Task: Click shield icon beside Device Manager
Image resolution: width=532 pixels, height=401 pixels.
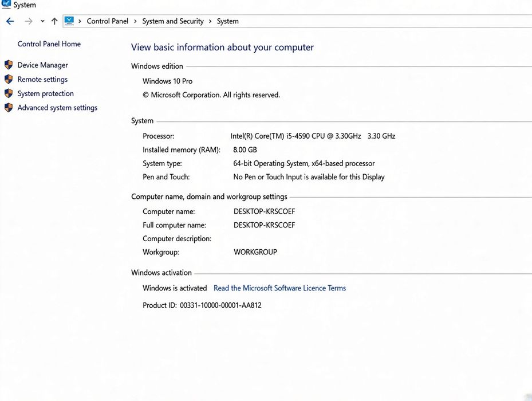Action: 9,65
